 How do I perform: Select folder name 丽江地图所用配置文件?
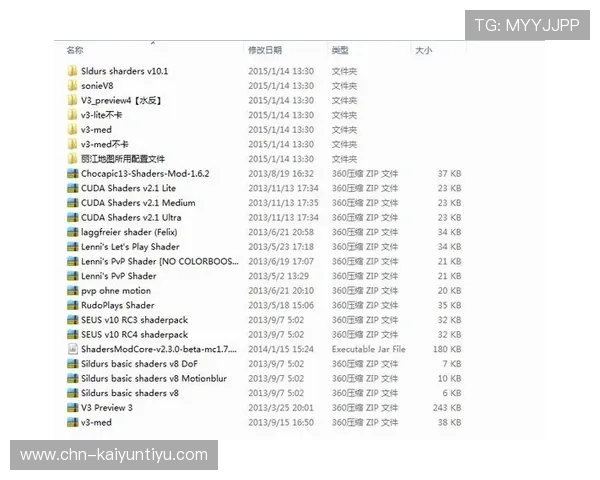click(122, 158)
